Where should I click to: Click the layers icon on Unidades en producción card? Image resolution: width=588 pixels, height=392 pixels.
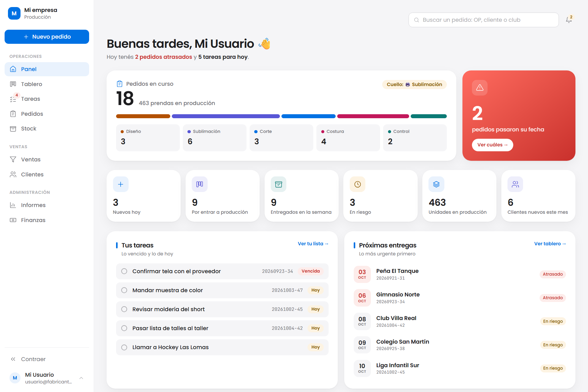coord(436,184)
